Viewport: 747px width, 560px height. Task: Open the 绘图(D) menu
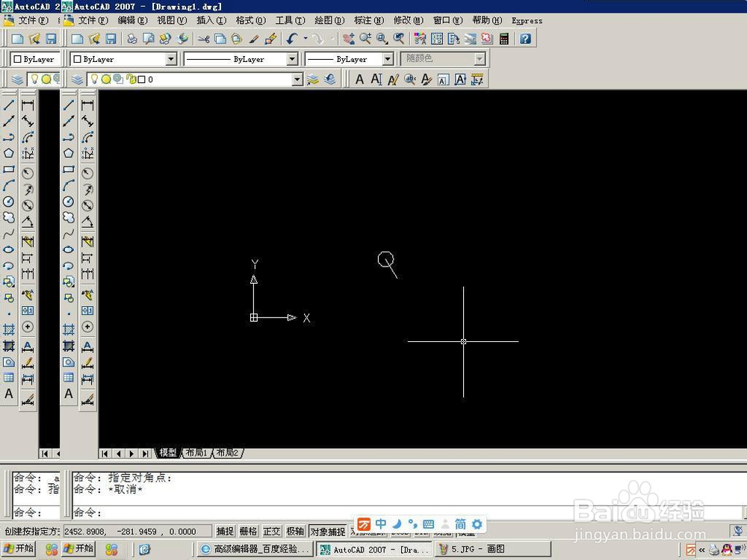click(x=329, y=20)
